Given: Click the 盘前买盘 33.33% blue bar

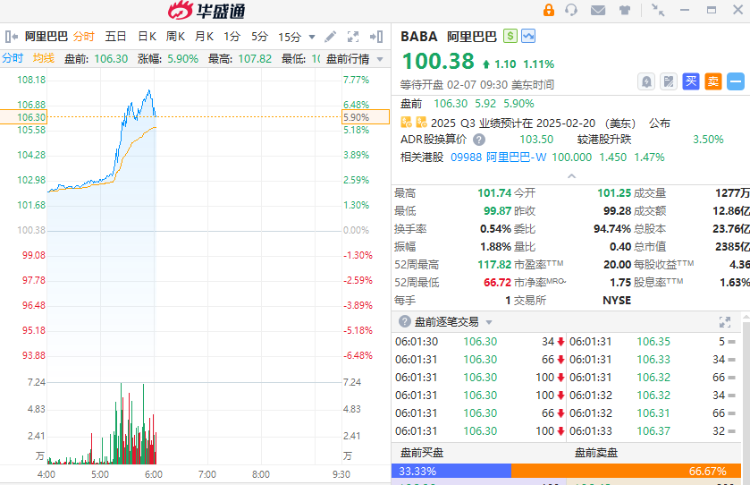Looking at the screenshot, I should (451, 471).
